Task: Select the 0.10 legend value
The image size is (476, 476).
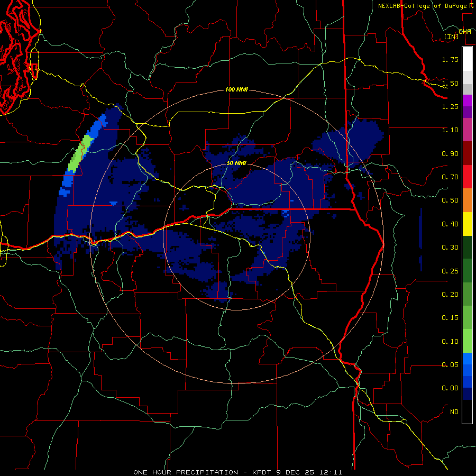Action: (450, 342)
